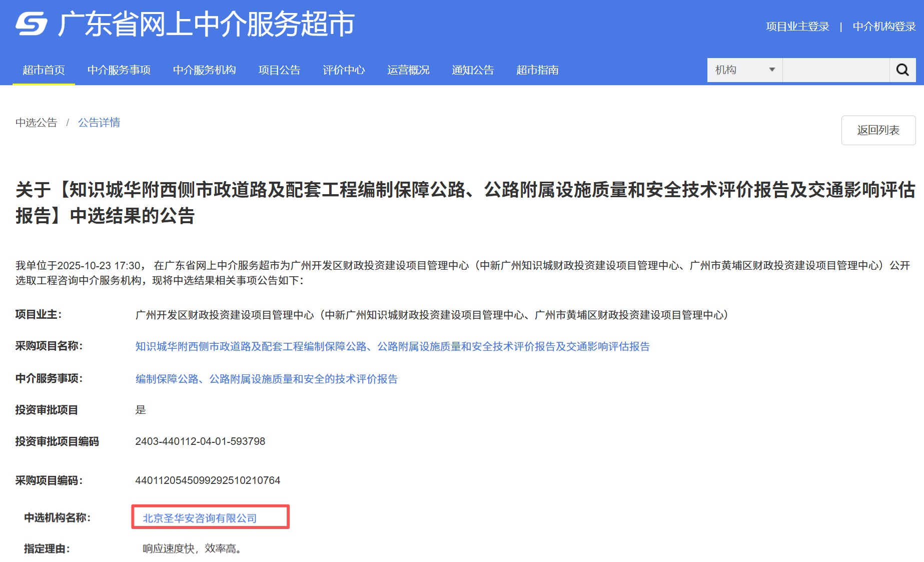Click the site logo icon in header

click(x=31, y=24)
